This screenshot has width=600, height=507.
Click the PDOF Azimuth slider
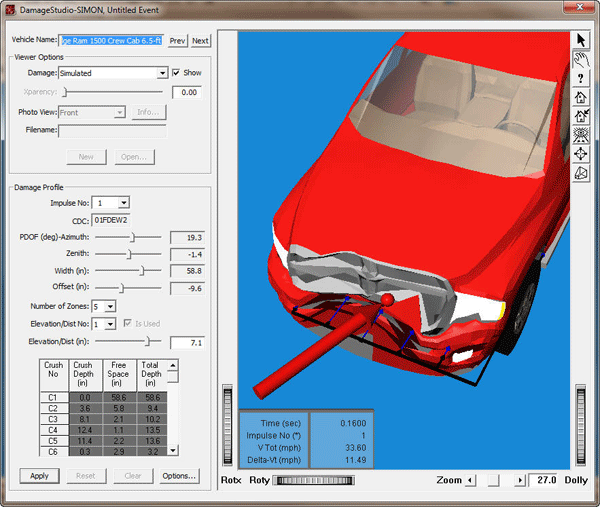pos(131,237)
